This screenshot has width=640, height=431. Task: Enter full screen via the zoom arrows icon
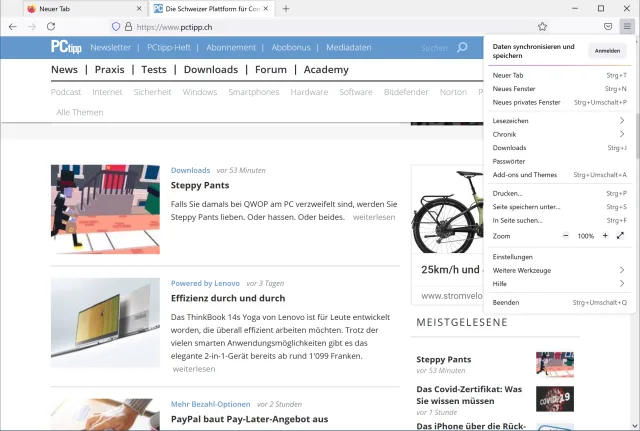(620, 235)
